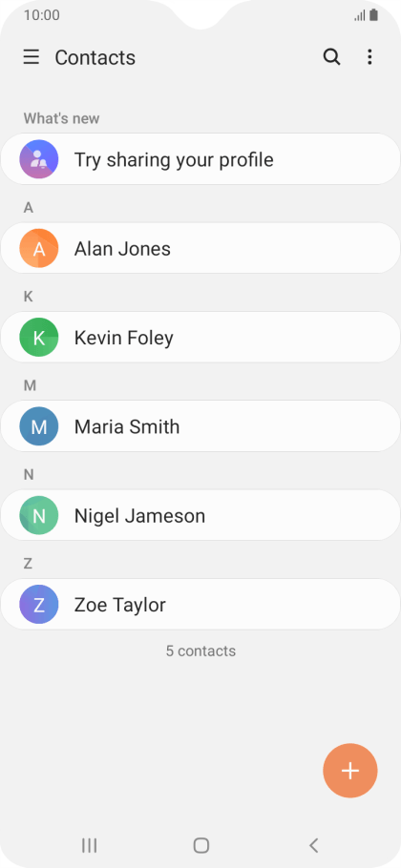Open the three-dot more options menu
Screen dimensions: 401x868
click(x=369, y=57)
